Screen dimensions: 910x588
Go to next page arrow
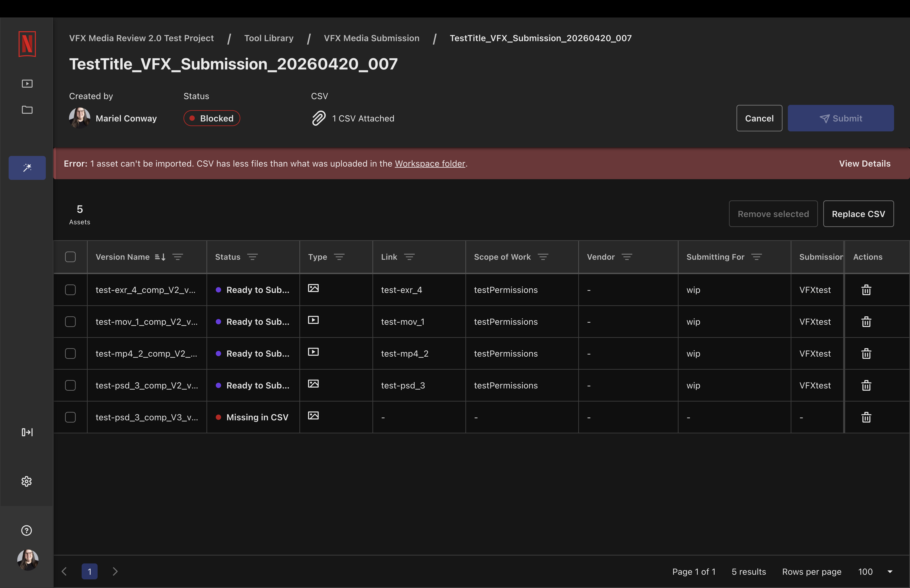(x=115, y=572)
